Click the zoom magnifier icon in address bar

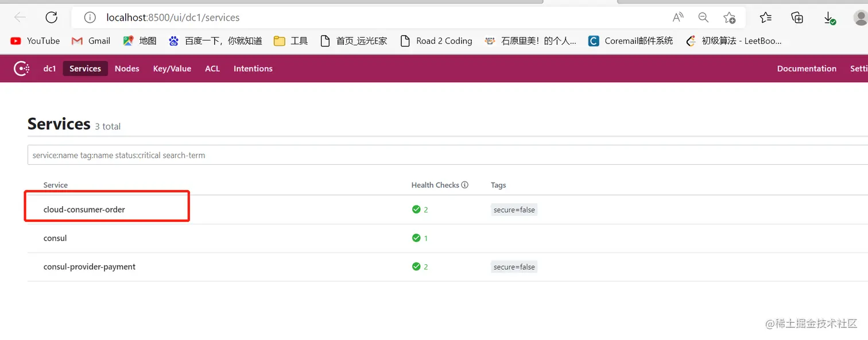click(703, 18)
